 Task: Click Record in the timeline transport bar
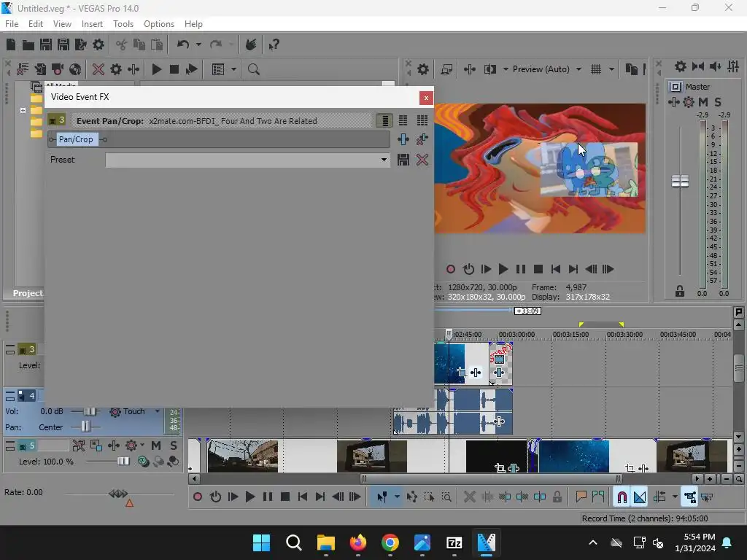point(198,497)
